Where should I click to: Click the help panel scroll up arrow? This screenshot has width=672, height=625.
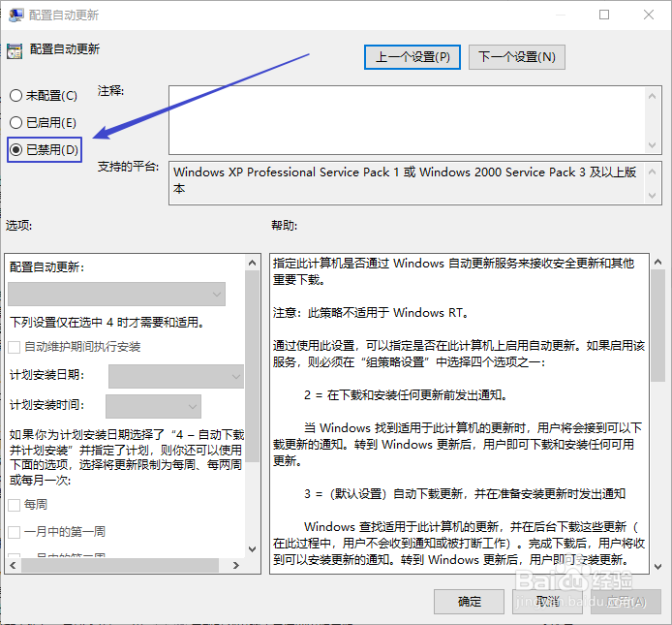coord(657,262)
